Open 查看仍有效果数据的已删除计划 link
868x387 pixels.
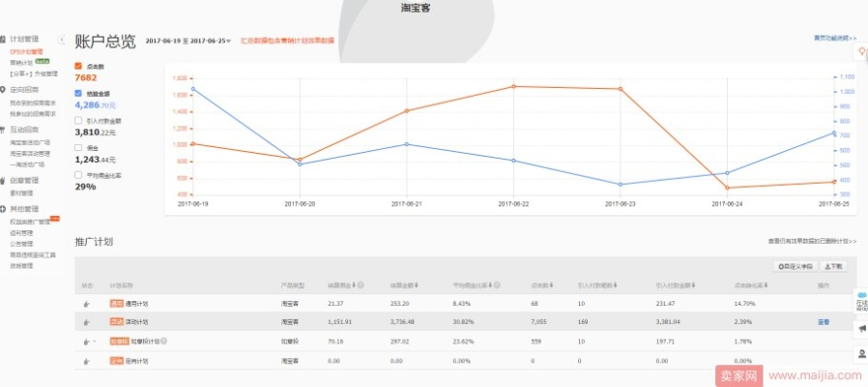click(812, 241)
